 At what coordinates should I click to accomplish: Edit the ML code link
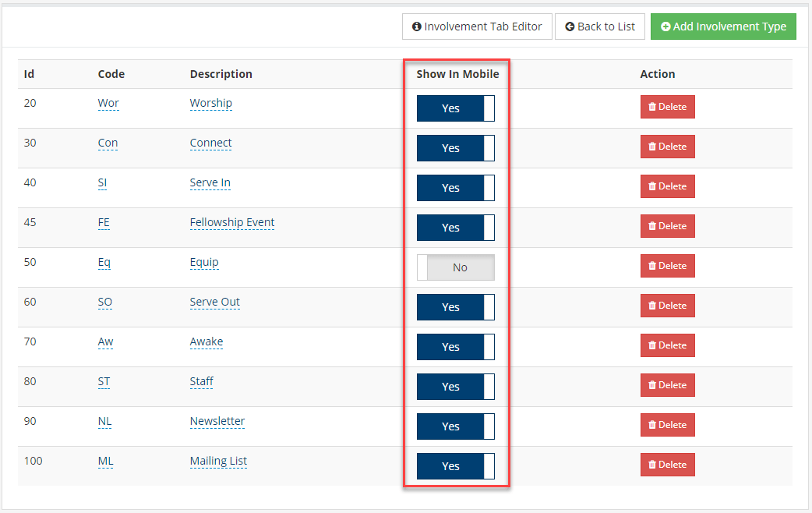106,462
